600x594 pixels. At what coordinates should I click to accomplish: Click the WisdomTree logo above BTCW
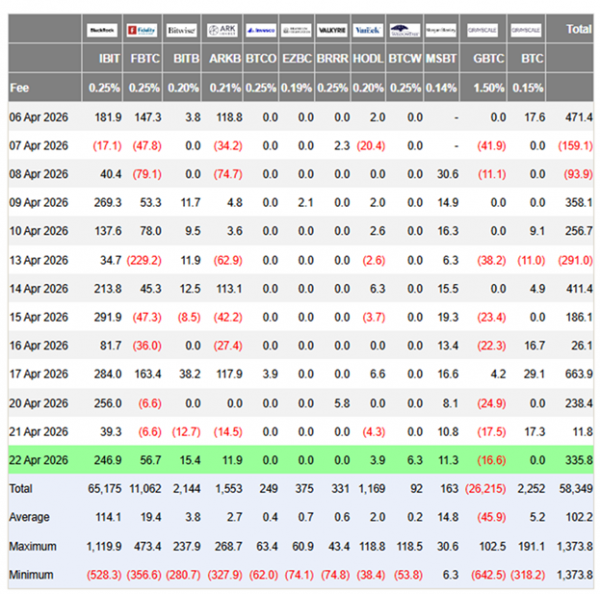(x=405, y=30)
